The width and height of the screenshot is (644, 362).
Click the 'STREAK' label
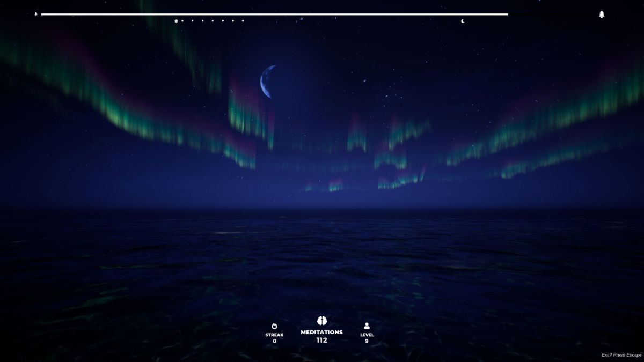click(274, 335)
